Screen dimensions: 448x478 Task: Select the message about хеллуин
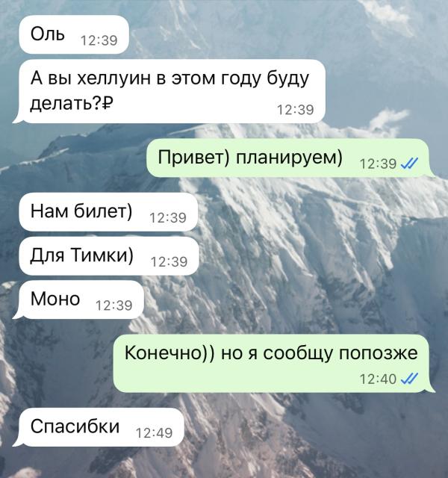(x=169, y=91)
